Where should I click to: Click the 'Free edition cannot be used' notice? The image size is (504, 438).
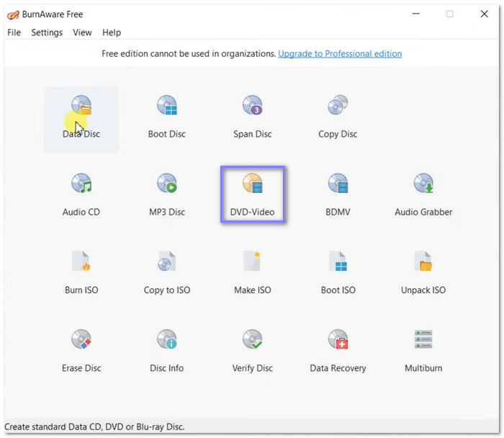189,53
